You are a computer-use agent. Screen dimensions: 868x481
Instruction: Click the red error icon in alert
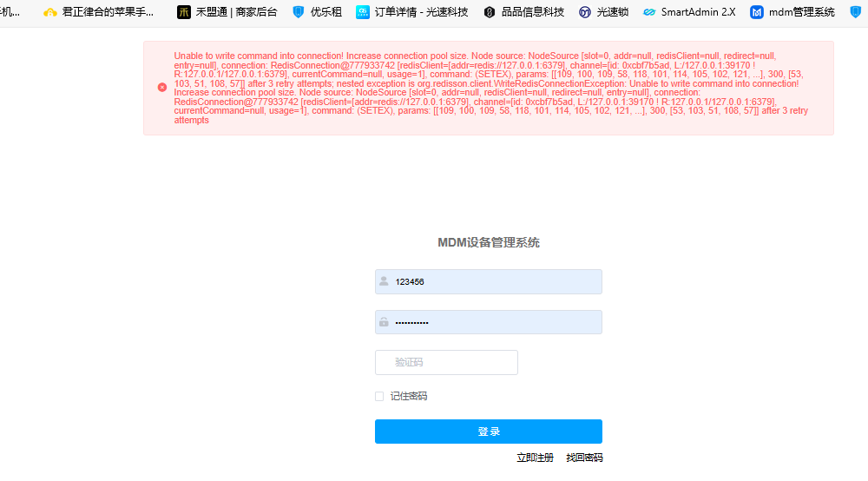162,88
